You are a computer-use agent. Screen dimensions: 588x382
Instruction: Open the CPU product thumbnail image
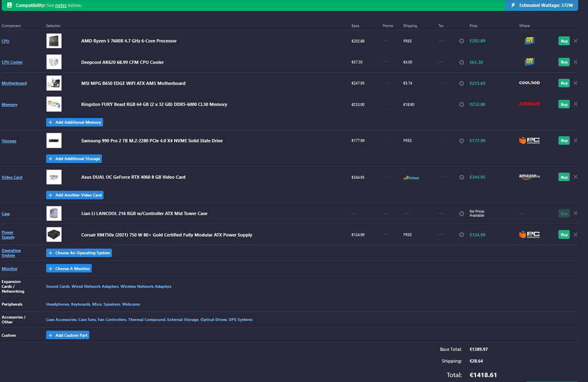tap(54, 41)
